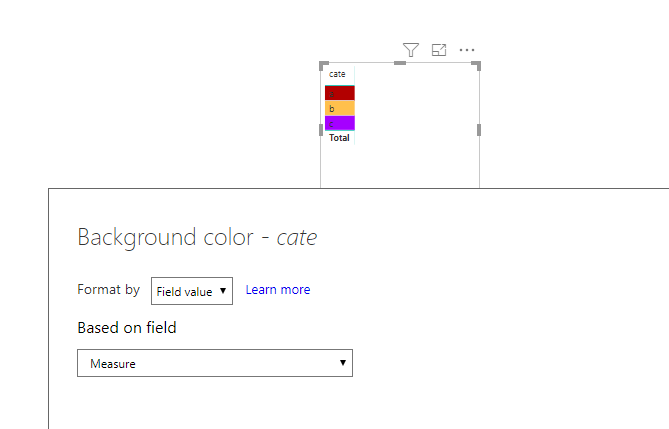Expand the Based on field Measure dropdown
Viewport: 669px width, 429px height.
(215, 363)
